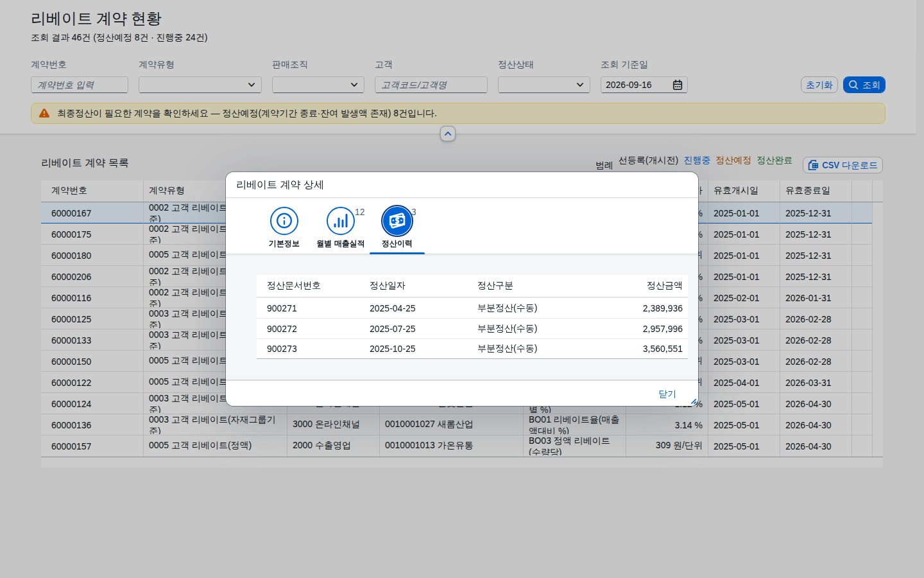The image size is (924, 578).
Task: Select the 정산이력 tab icon
Action: tap(397, 221)
